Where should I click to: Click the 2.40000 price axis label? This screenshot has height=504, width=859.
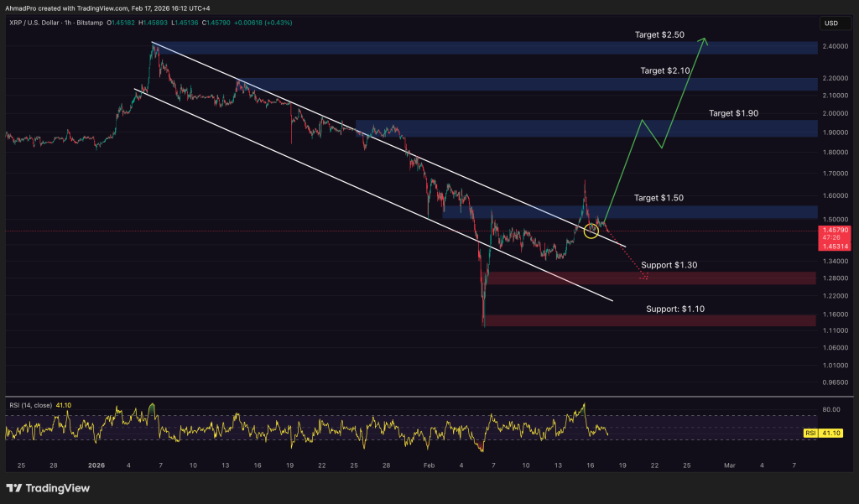coord(836,46)
